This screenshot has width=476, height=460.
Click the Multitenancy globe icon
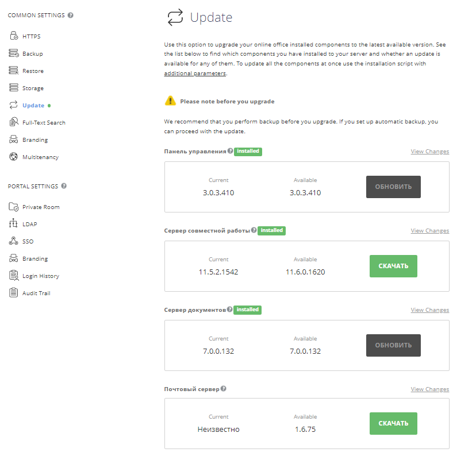[14, 157]
